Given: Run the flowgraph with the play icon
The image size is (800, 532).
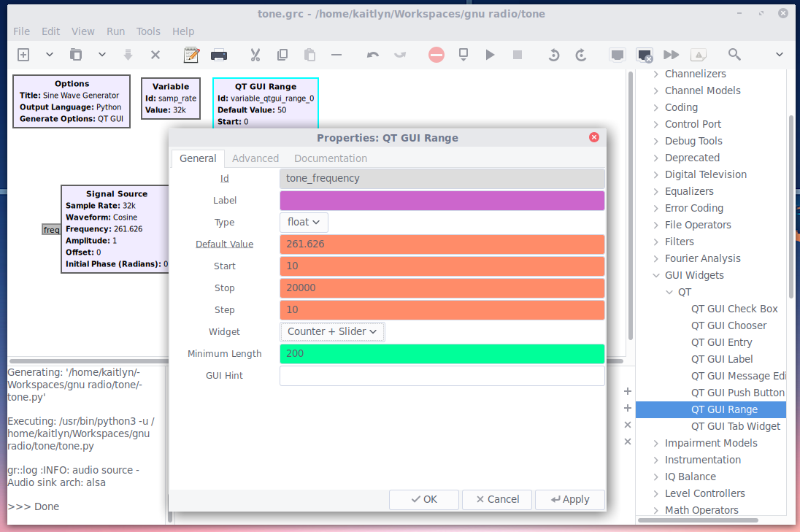Looking at the screenshot, I should (490, 55).
